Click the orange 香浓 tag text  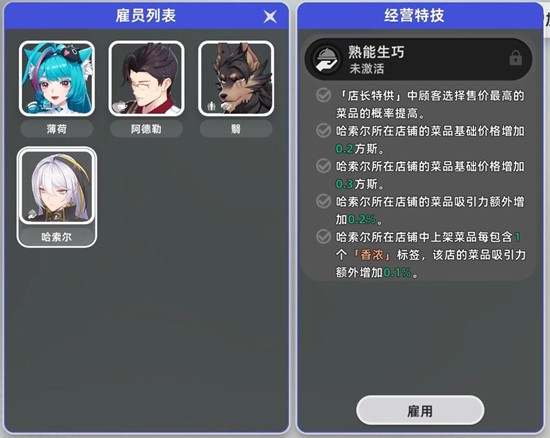[x=372, y=255]
